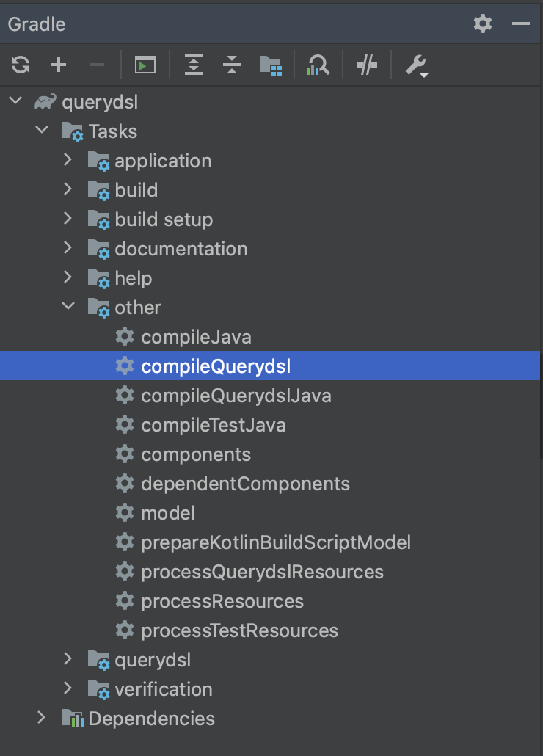Select the compileJava task
The width and height of the screenshot is (543, 756).
pos(196,337)
